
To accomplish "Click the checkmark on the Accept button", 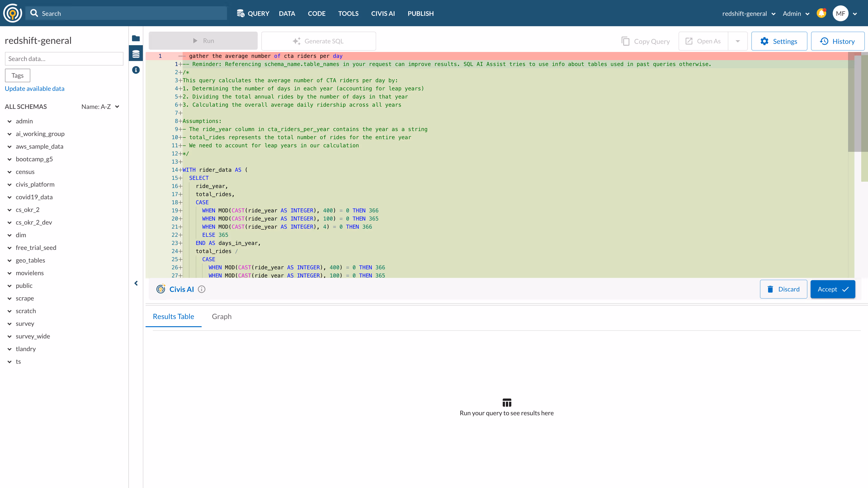I will point(845,289).
